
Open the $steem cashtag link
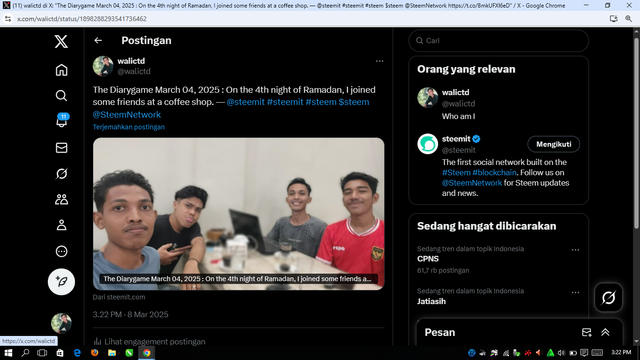(354, 102)
